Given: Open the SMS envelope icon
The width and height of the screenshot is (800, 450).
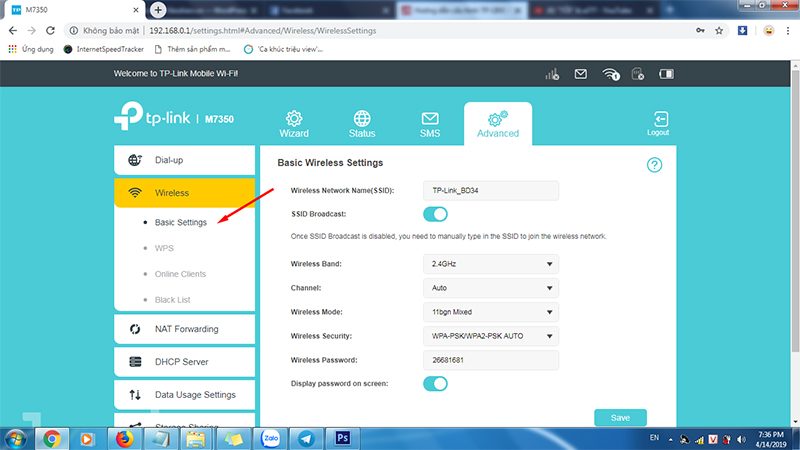Looking at the screenshot, I should coord(430,124).
